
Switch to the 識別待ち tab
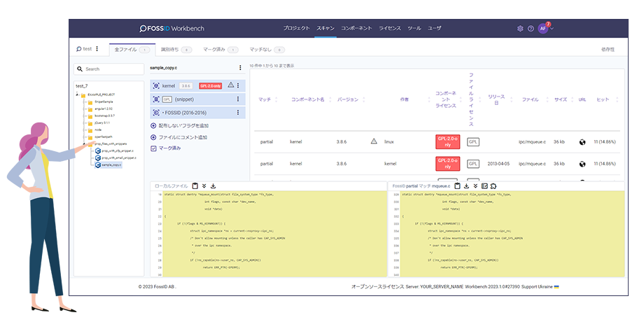pos(176,50)
